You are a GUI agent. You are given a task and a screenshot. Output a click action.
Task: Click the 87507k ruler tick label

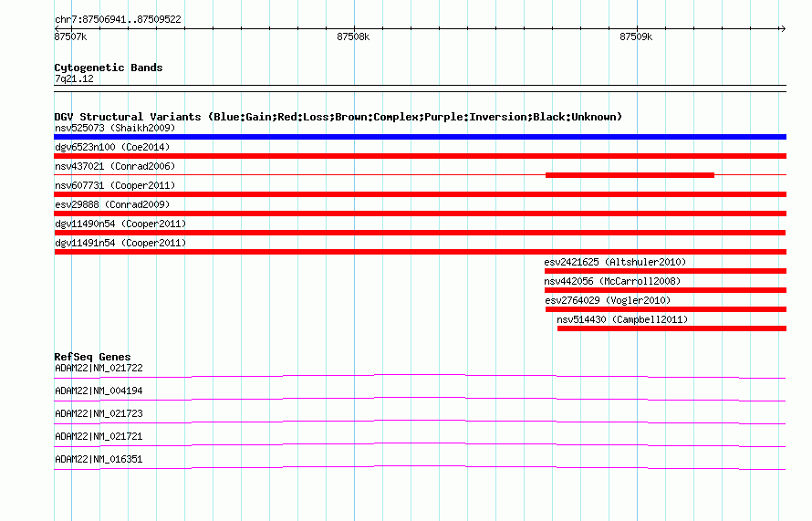(70, 36)
